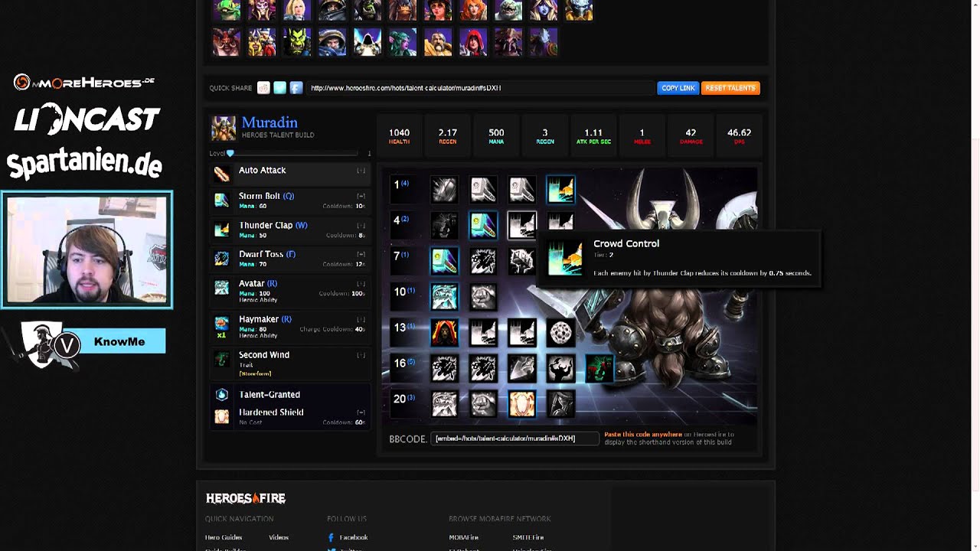Screen dimensions: 980x551
Task: Select third hammer talent in level 1 row
Action: click(x=522, y=189)
